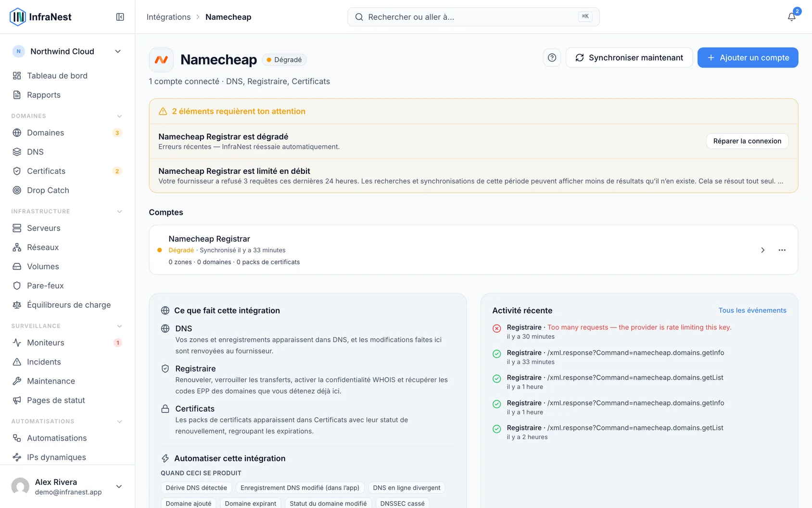Screen dimensions: 812x508
Task: Open Tableau de bord in the sidebar
Action: 67,76
